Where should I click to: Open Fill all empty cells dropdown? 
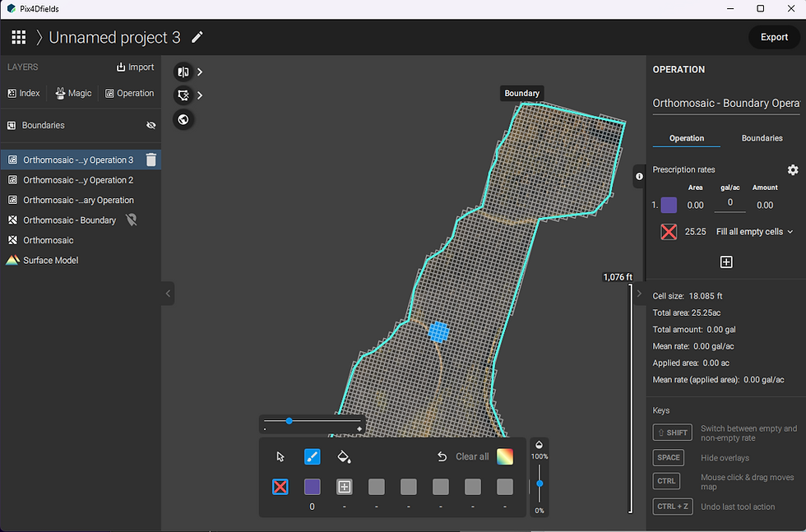coord(754,232)
